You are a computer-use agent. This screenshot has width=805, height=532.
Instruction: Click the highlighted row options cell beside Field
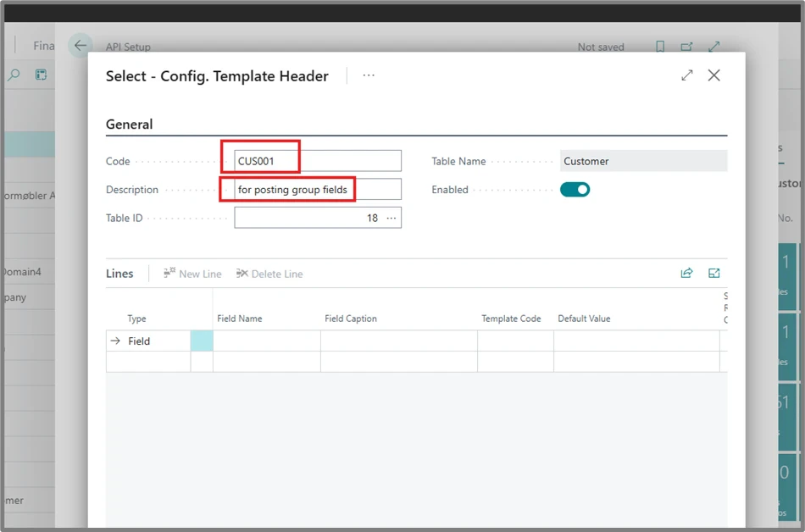coord(202,341)
